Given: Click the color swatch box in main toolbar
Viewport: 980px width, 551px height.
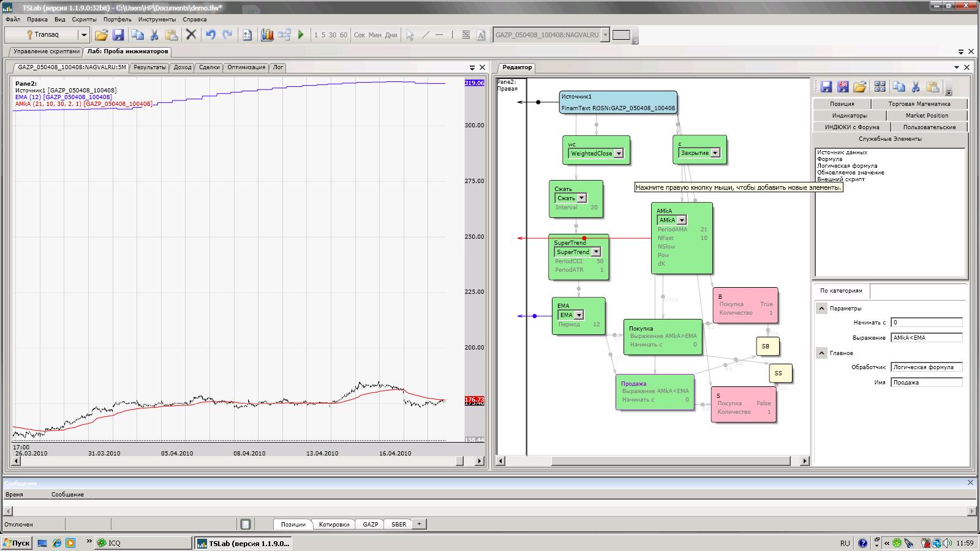Looking at the screenshot, I should coord(621,35).
